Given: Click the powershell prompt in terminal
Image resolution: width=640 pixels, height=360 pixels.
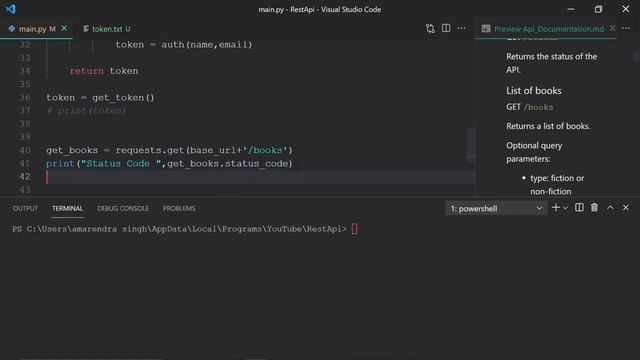Looking at the screenshot, I should tap(180, 229).
